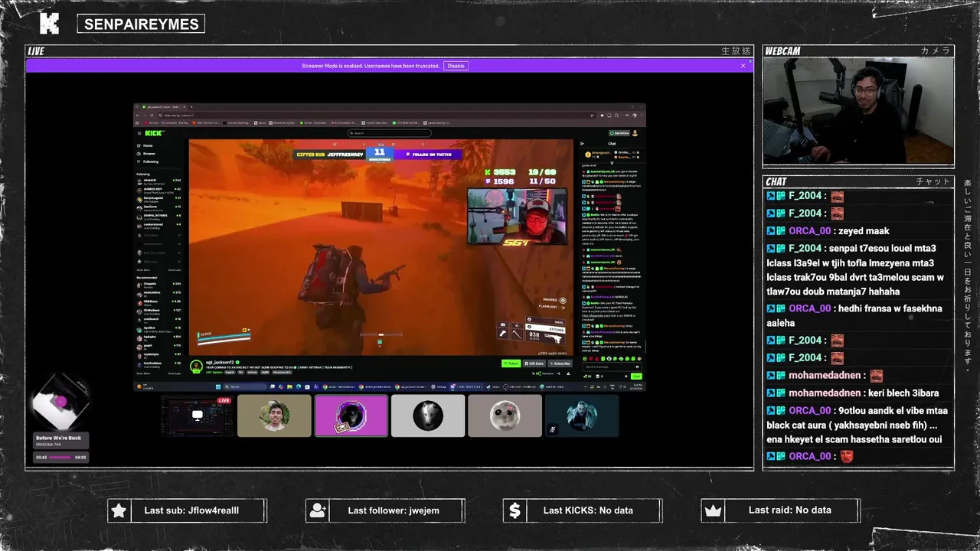Viewport: 980px width, 551px height.
Task: Click the SENPAIREYMES name label
Action: pos(141,24)
